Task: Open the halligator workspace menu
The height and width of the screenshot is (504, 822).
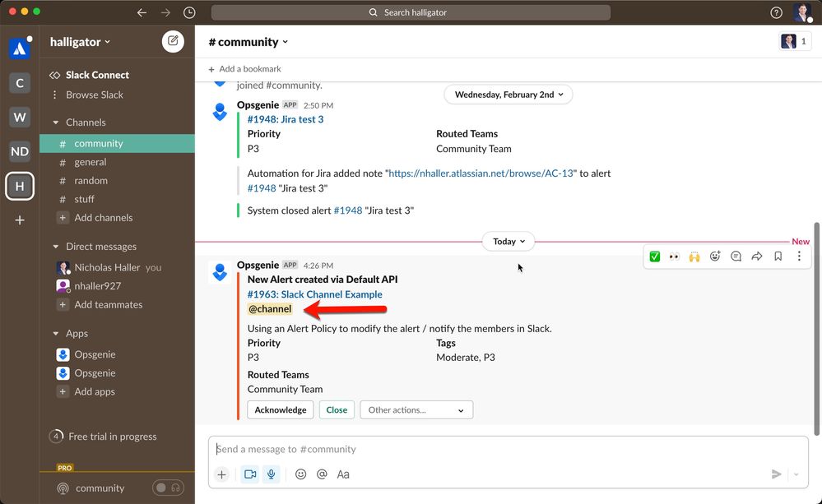Action: click(80, 42)
